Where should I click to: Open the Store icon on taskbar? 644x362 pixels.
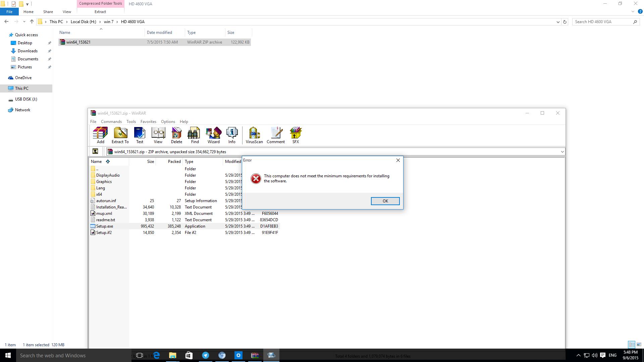click(189, 355)
